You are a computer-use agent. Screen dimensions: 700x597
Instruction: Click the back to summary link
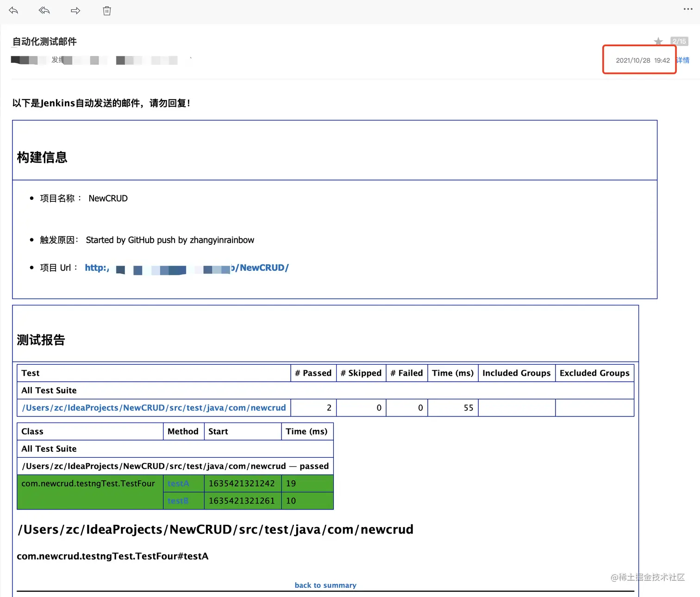tap(325, 585)
